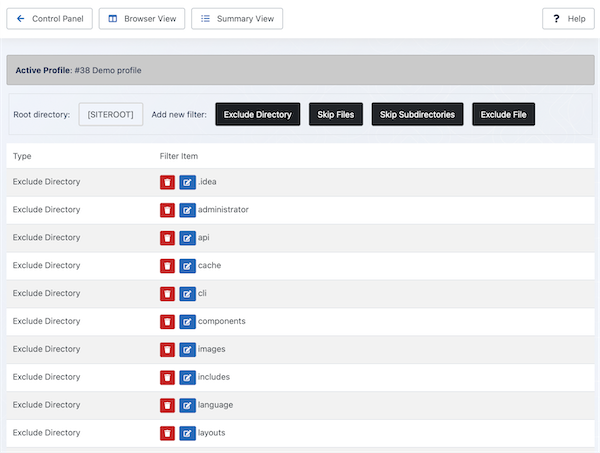This screenshot has height=453, width=600.
Task: Add new Exclude Directory filter
Action: point(258,114)
